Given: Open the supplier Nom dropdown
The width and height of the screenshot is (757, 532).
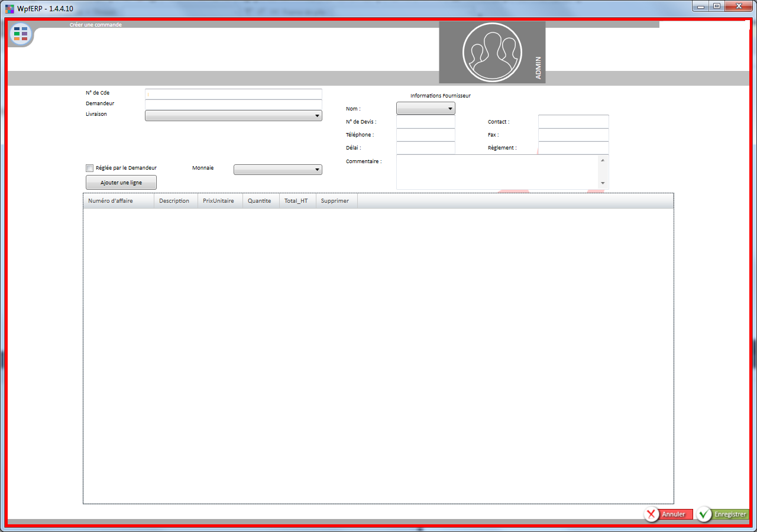Looking at the screenshot, I should (x=426, y=108).
